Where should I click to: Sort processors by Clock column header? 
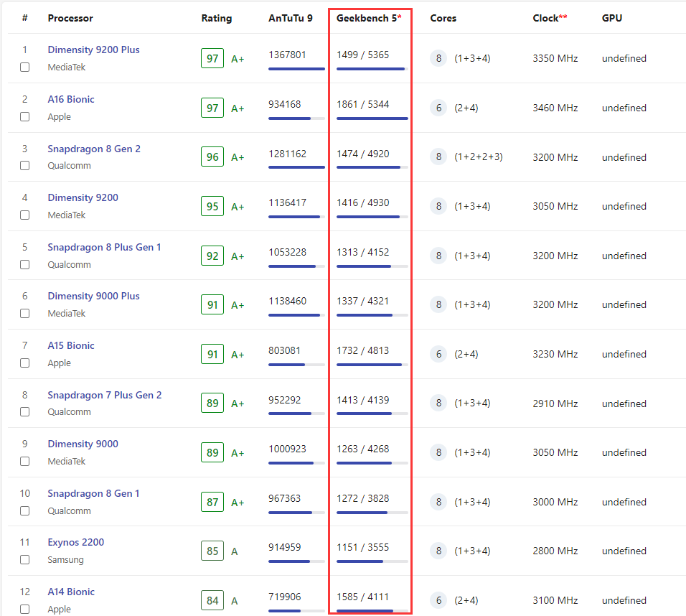point(550,18)
